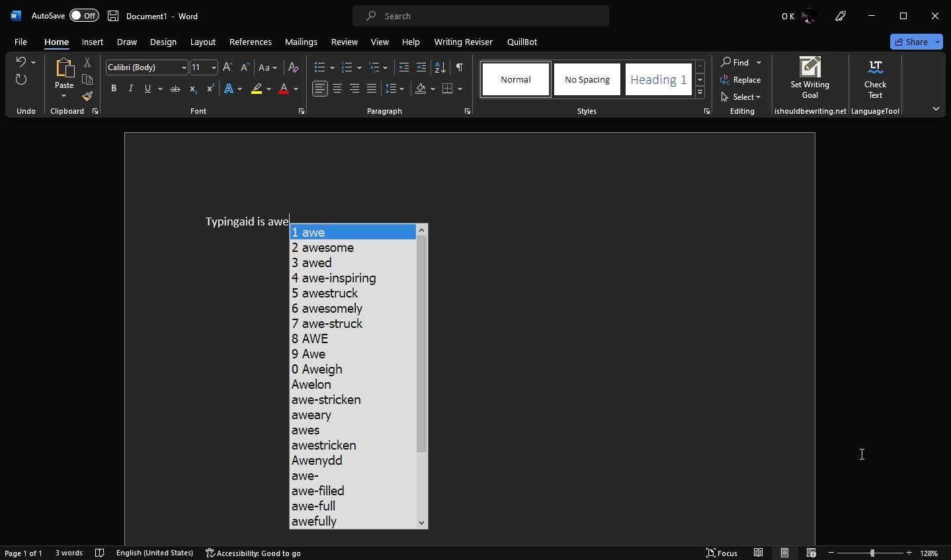Click the Clear All Formatting icon
The image size is (951, 560).
pos(293,67)
